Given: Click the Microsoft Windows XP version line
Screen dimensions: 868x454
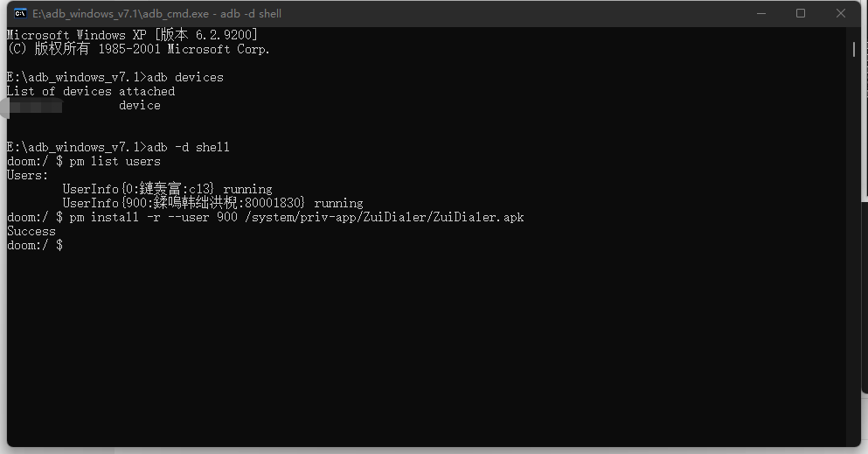Looking at the screenshot, I should click(x=132, y=35).
